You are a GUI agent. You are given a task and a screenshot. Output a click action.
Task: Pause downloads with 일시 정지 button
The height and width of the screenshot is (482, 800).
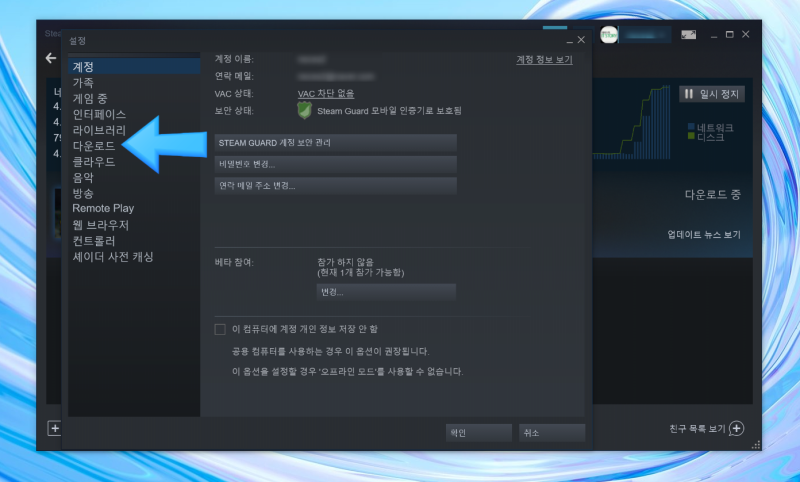tap(712, 94)
